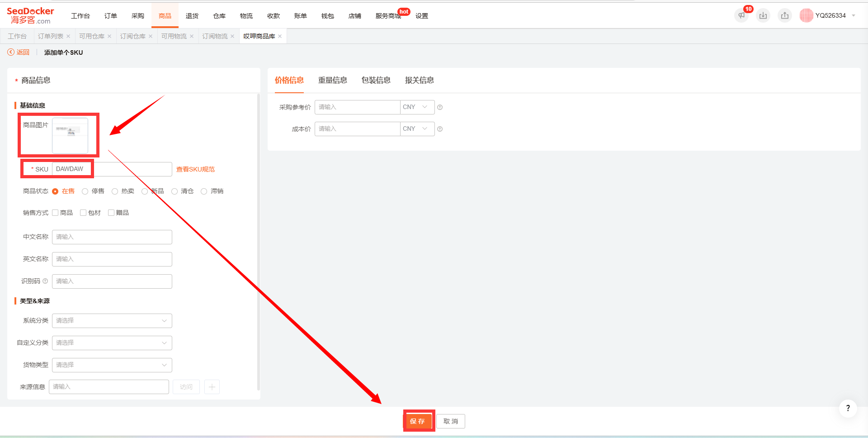Switch to 报关信息 tab

420,80
